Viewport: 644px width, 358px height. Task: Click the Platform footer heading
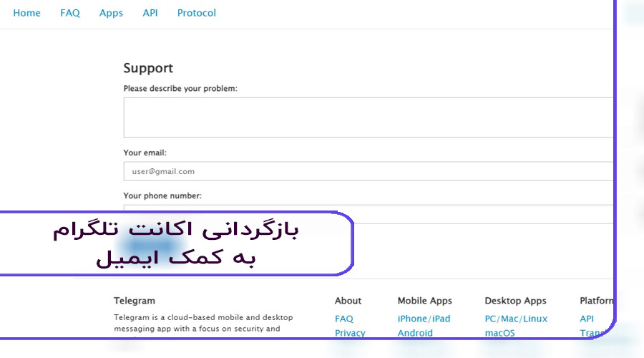click(596, 301)
